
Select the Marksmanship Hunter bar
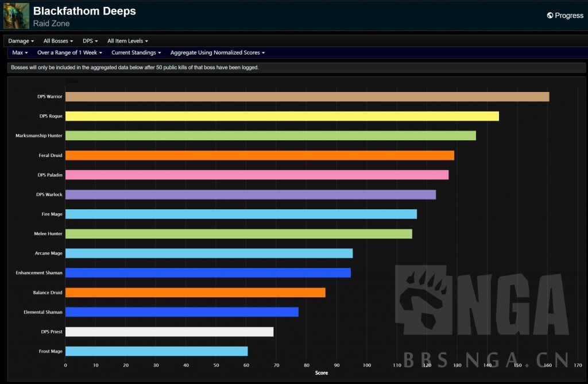coord(271,136)
